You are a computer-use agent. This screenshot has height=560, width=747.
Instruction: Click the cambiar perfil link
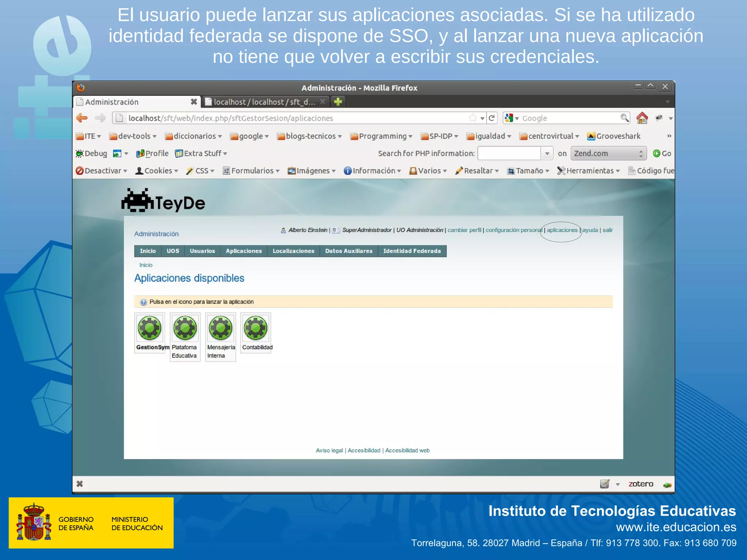click(x=464, y=230)
